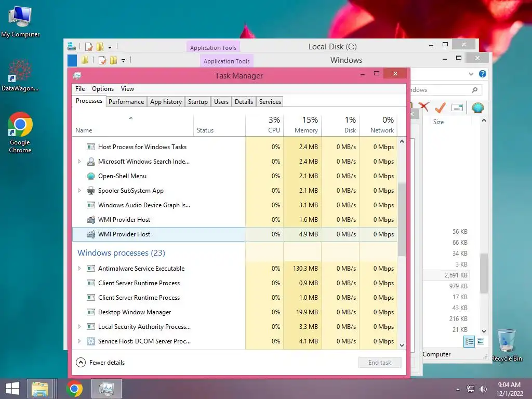Click the search magnifier in Windows explorer
Viewport: 532px width, 399px height.
[475, 90]
